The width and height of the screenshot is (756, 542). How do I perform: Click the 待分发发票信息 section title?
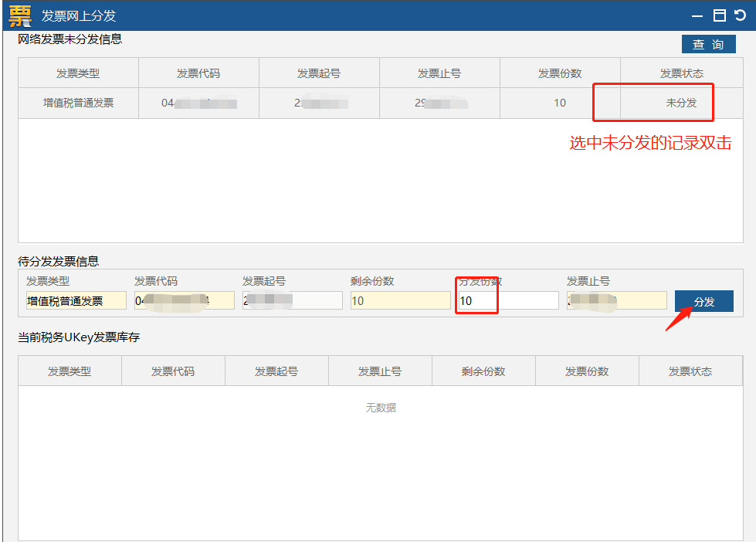[59, 262]
